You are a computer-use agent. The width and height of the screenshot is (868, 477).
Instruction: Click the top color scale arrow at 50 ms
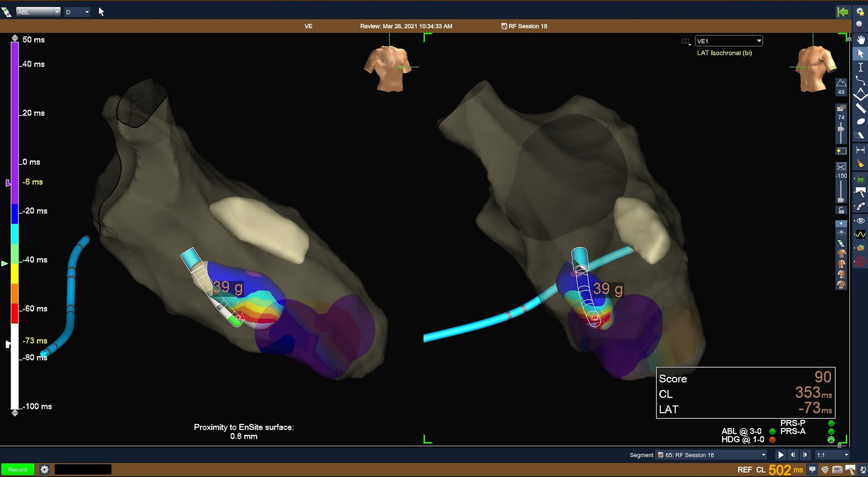coord(15,38)
